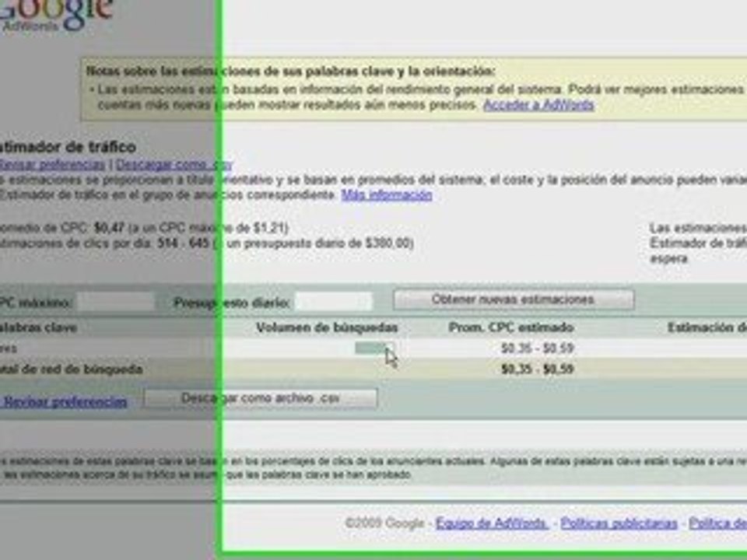This screenshot has width=747, height=560.
Task: Click the Obtener nuevas estimaciones button
Action: click(x=514, y=300)
